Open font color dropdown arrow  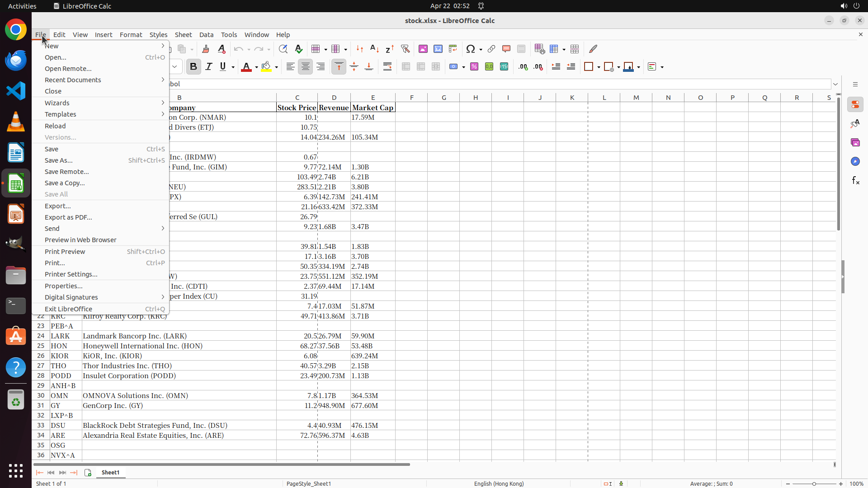click(x=256, y=67)
